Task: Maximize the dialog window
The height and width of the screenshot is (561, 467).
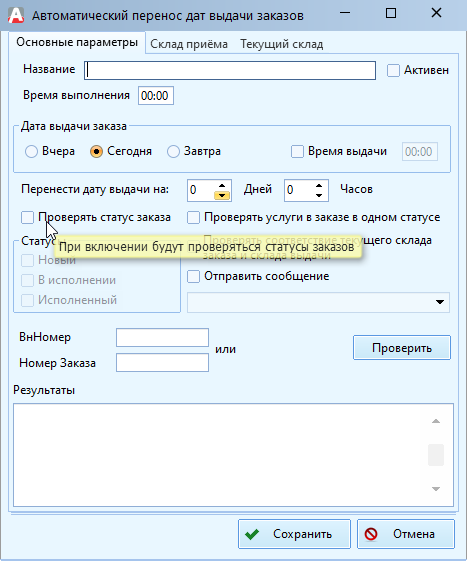Action: [391, 13]
